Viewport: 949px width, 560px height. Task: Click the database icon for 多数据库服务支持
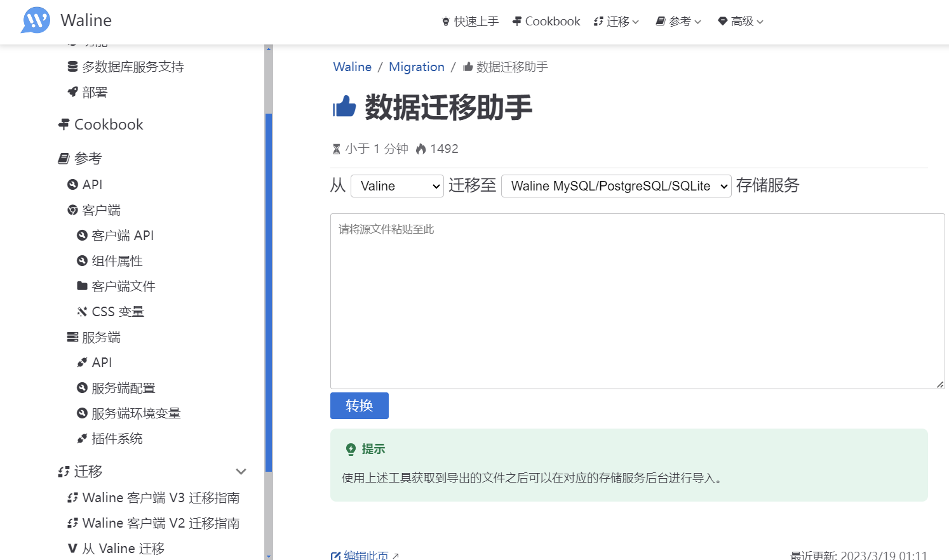coord(73,67)
